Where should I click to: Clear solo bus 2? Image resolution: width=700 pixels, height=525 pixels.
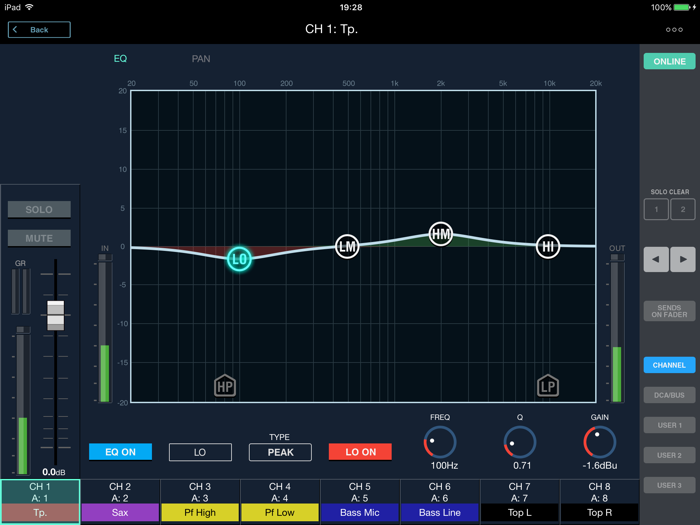click(683, 209)
